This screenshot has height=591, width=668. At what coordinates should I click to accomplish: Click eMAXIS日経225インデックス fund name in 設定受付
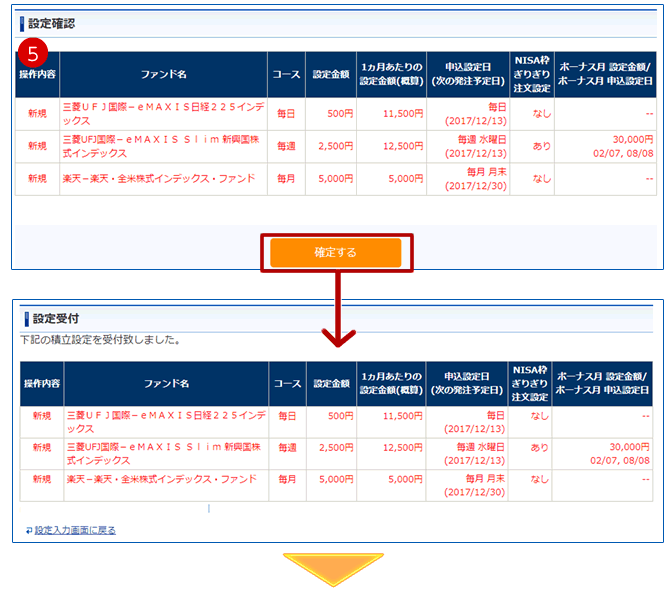coord(166,422)
